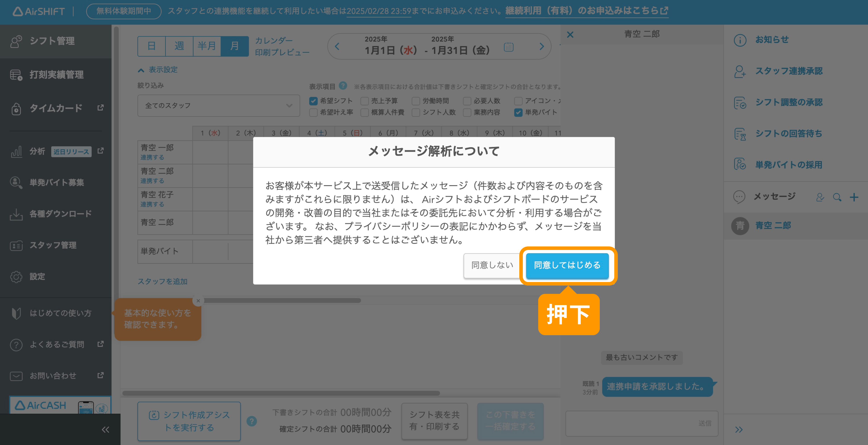Check the 業務内容 checkbox
The width and height of the screenshot is (868, 445).
[x=467, y=112]
